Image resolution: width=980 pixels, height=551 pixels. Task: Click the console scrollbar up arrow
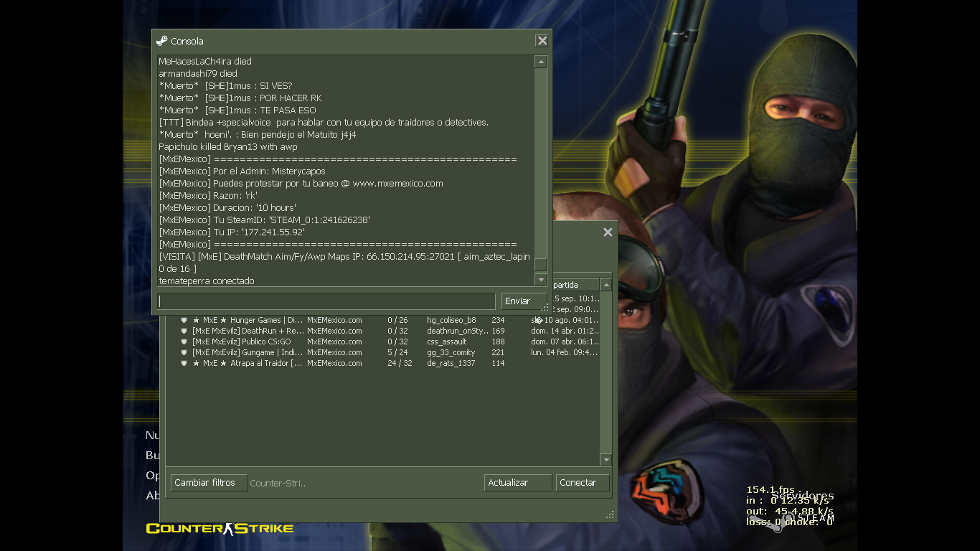(541, 62)
